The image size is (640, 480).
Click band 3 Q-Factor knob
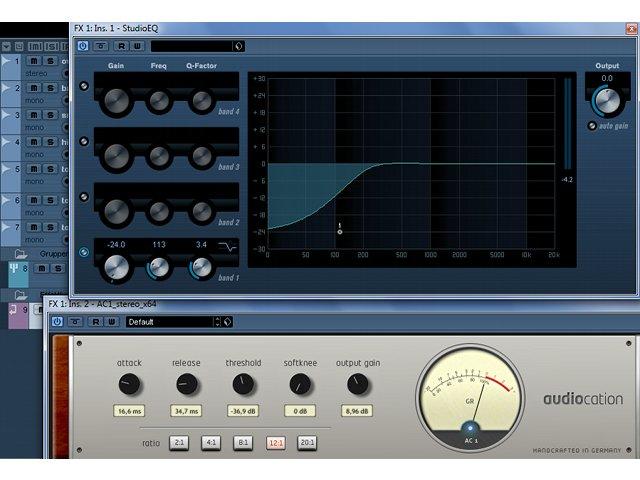click(202, 156)
